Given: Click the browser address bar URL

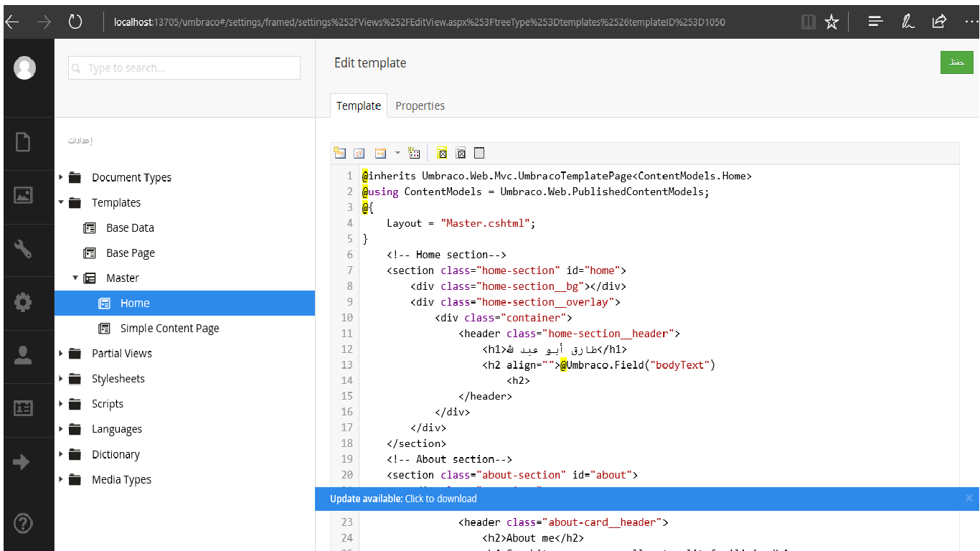Looking at the screenshot, I should [420, 22].
